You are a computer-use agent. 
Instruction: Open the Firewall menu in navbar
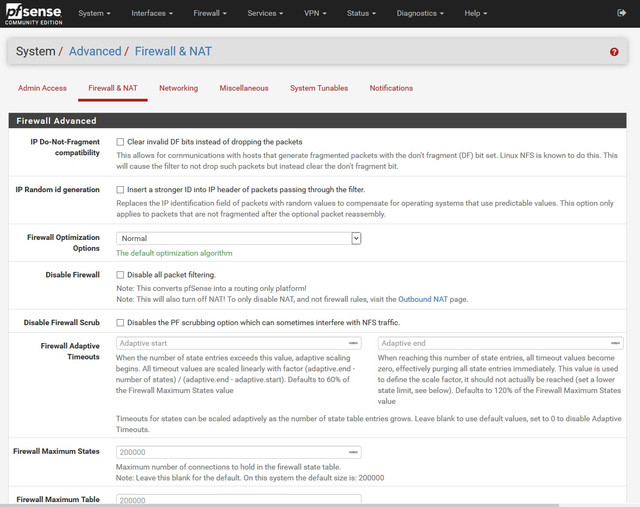point(210,13)
